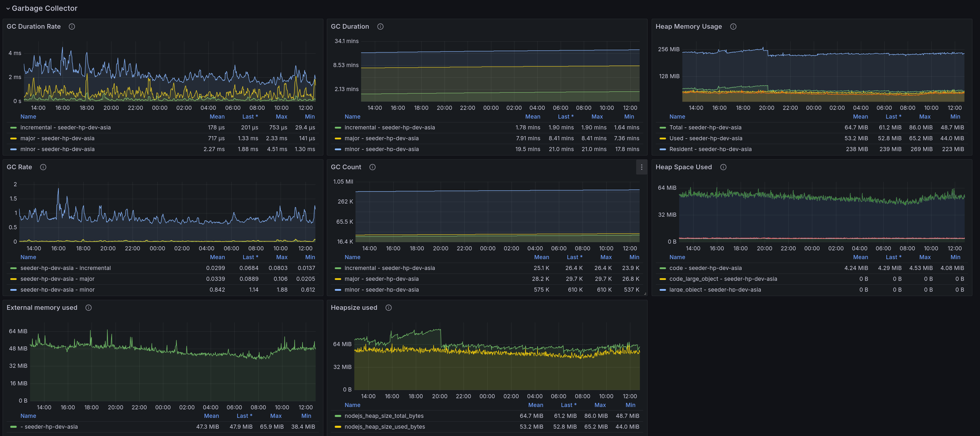Toggle minor series in GC Duration Rate legend

pos(57,149)
